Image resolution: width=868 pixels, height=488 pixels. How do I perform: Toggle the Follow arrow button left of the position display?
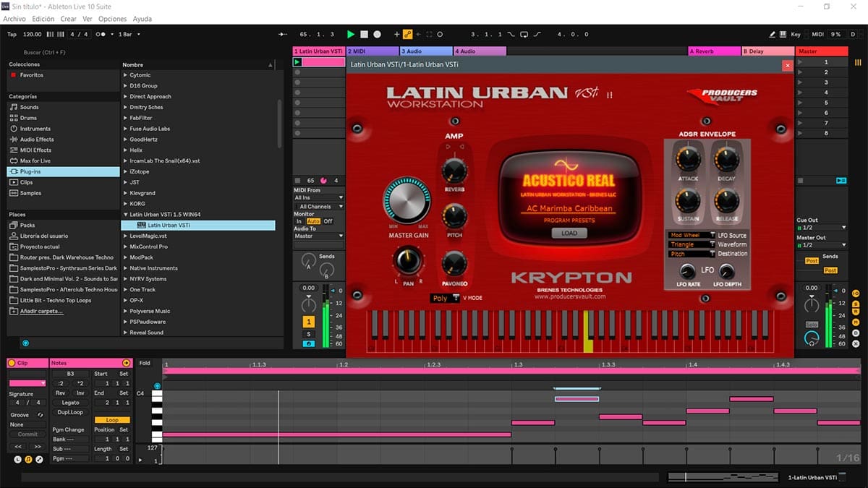(x=283, y=34)
